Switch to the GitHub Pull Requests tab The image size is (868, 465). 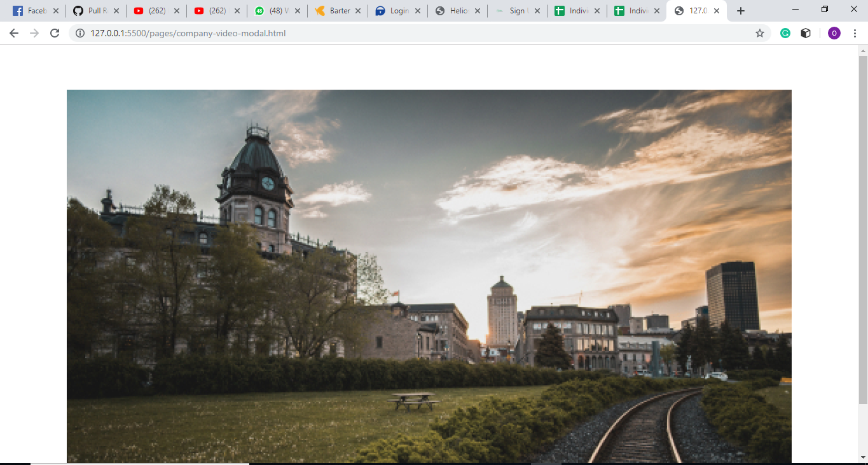tap(95, 11)
